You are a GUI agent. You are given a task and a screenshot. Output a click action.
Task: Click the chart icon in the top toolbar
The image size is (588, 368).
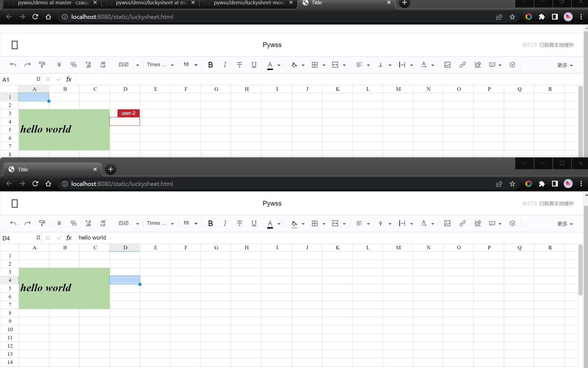coord(478,65)
